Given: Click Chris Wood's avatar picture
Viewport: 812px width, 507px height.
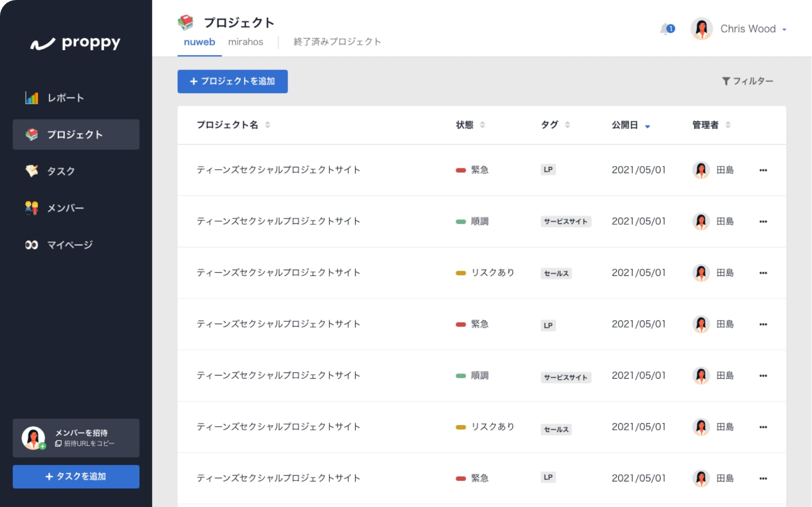Looking at the screenshot, I should [x=702, y=28].
